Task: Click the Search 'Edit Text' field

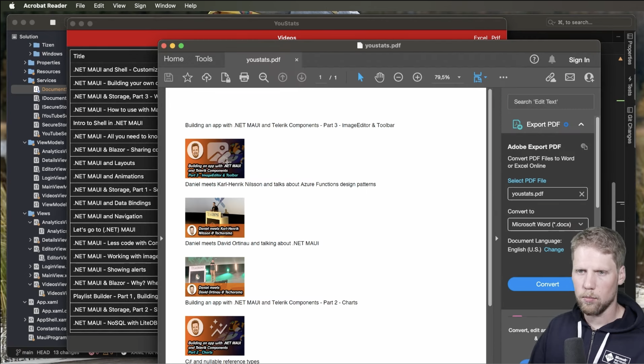Action: coord(551,102)
